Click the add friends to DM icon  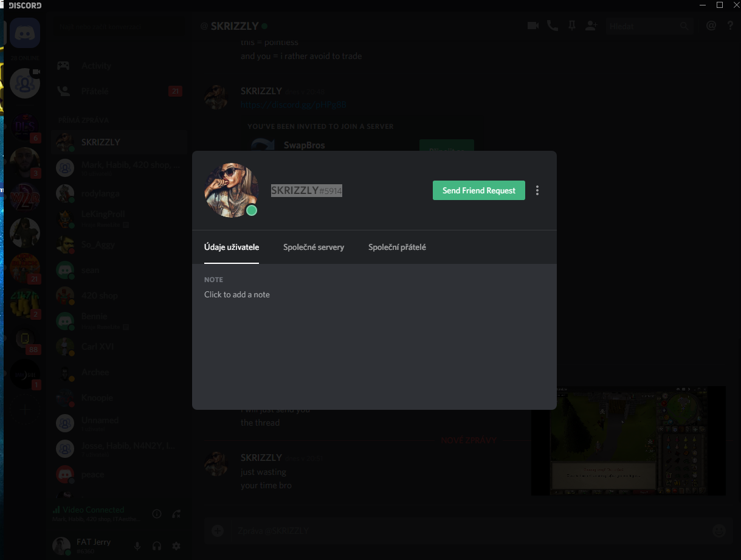[x=591, y=26]
